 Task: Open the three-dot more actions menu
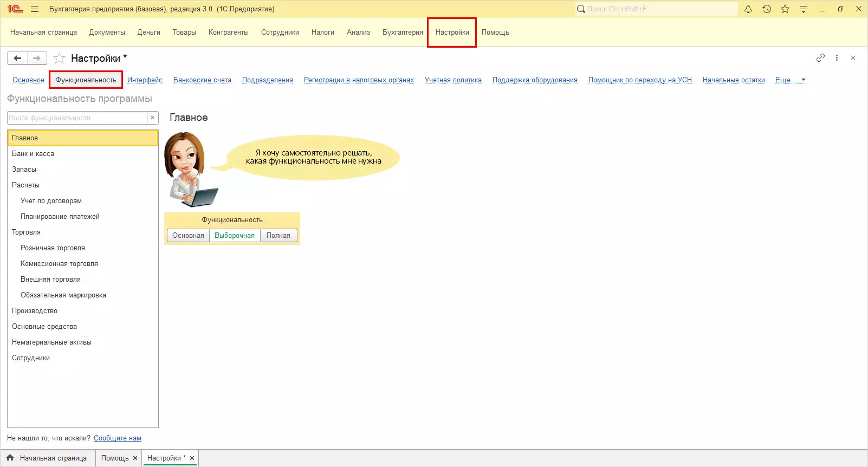click(837, 57)
